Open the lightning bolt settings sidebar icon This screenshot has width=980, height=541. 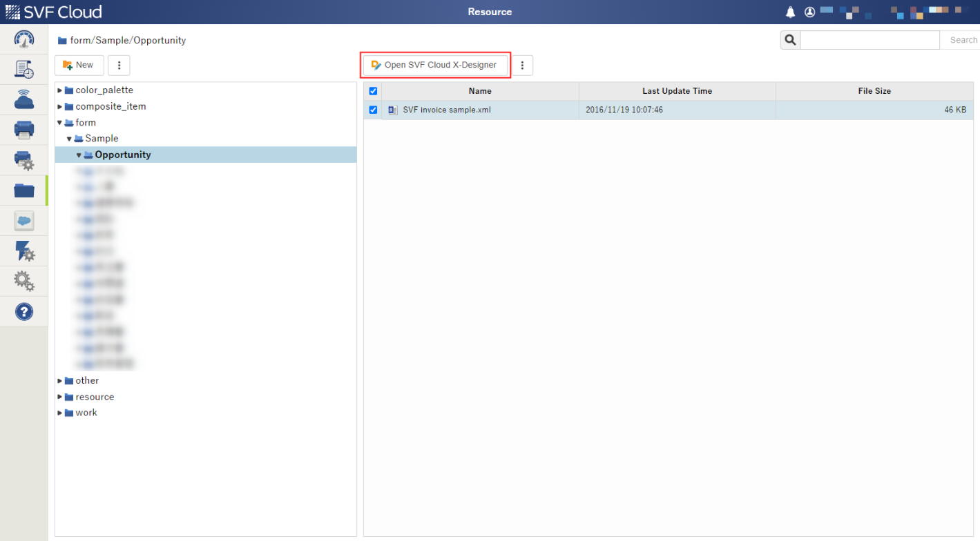pyautogui.click(x=24, y=251)
